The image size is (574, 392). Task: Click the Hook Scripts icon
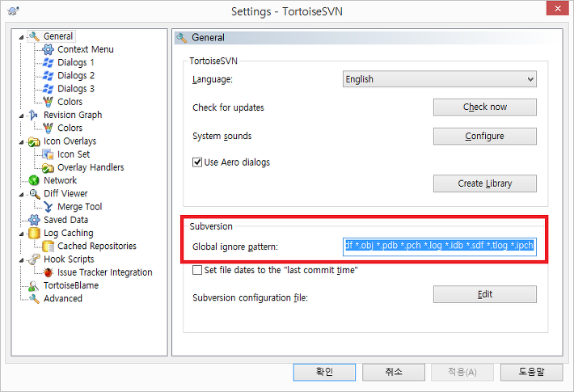click(34, 259)
